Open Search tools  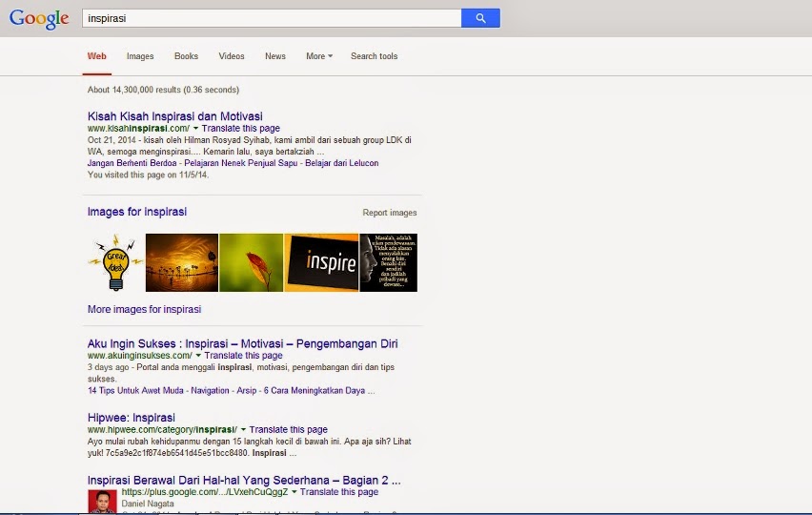(x=374, y=56)
